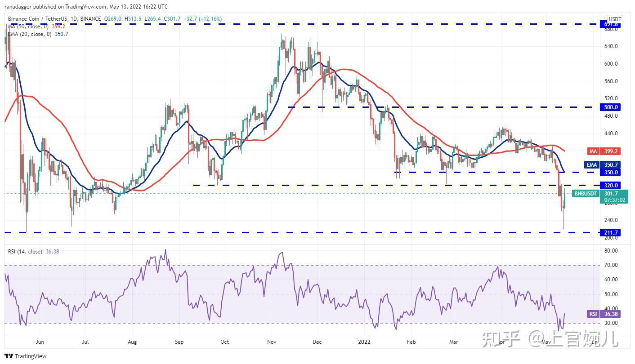Image resolution: width=635 pixels, height=364 pixels.
Task: Click the 320.0 dashed line label
Action: pyautogui.click(x=611, y=185)
